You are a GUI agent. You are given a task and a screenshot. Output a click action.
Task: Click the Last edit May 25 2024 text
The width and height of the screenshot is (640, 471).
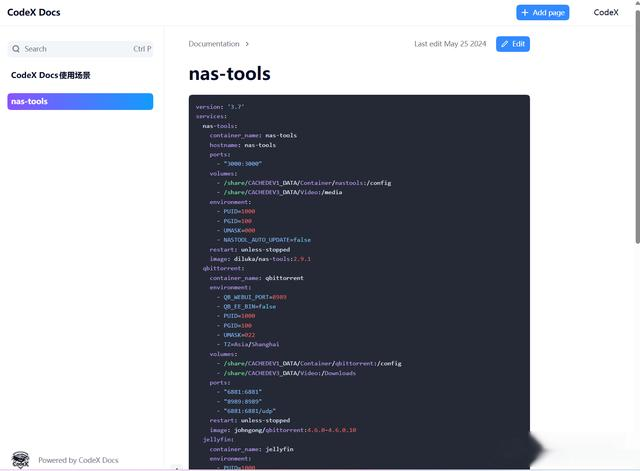click(x=450, y=44)
